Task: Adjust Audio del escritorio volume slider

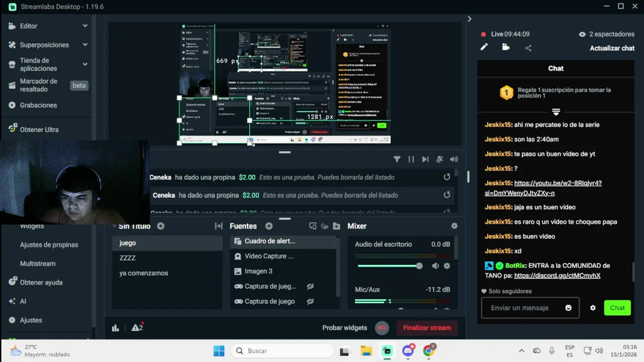Action: pyautogui.click(x=389, y=266)
